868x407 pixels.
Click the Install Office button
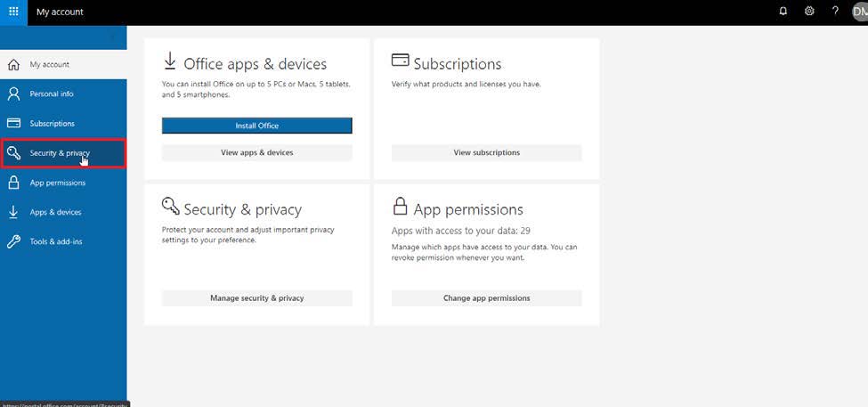pyautogui.click(x=257, y=126)
